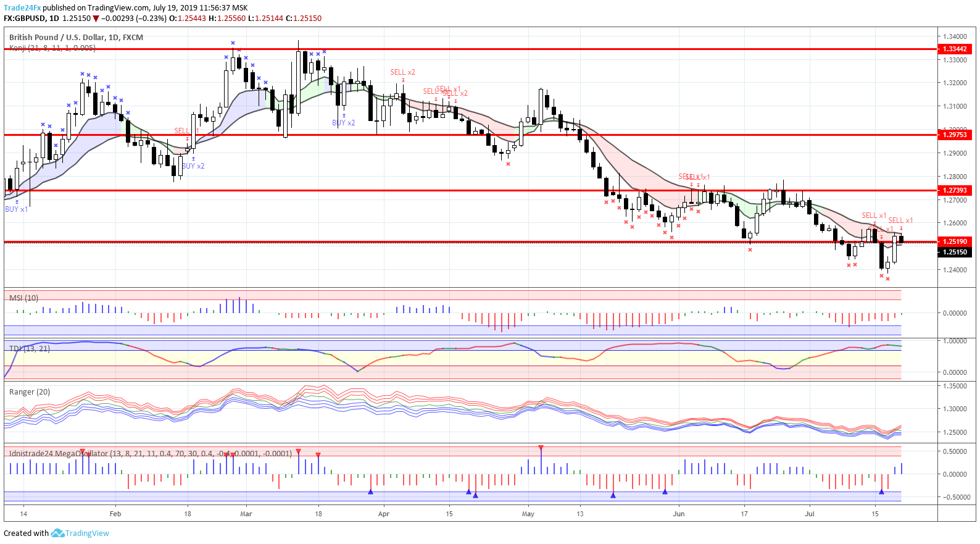Click the Ranger 1.35000 scale value

click(x=955, y=386)
